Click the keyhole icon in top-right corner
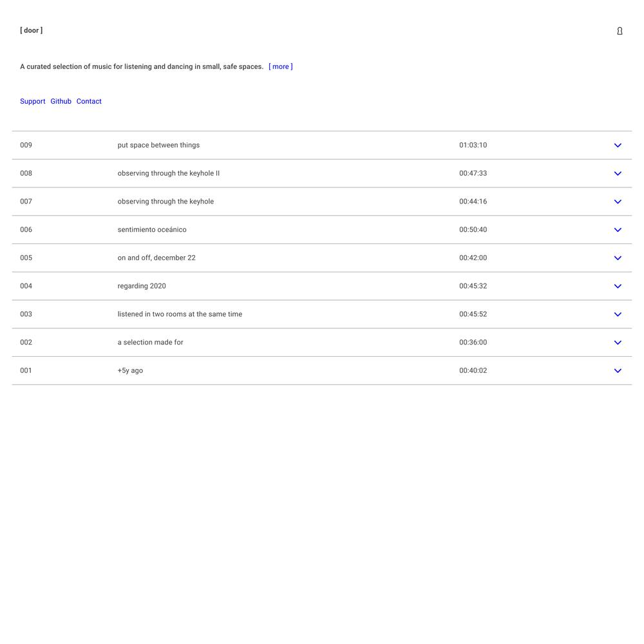This screenshot has width=644, height=644. [620, 31]
